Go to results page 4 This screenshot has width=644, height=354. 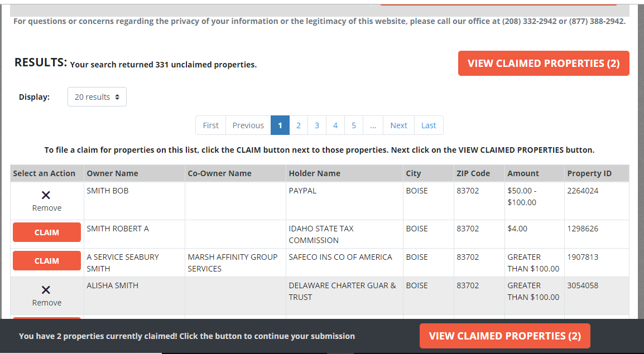[x=335, y=125]
